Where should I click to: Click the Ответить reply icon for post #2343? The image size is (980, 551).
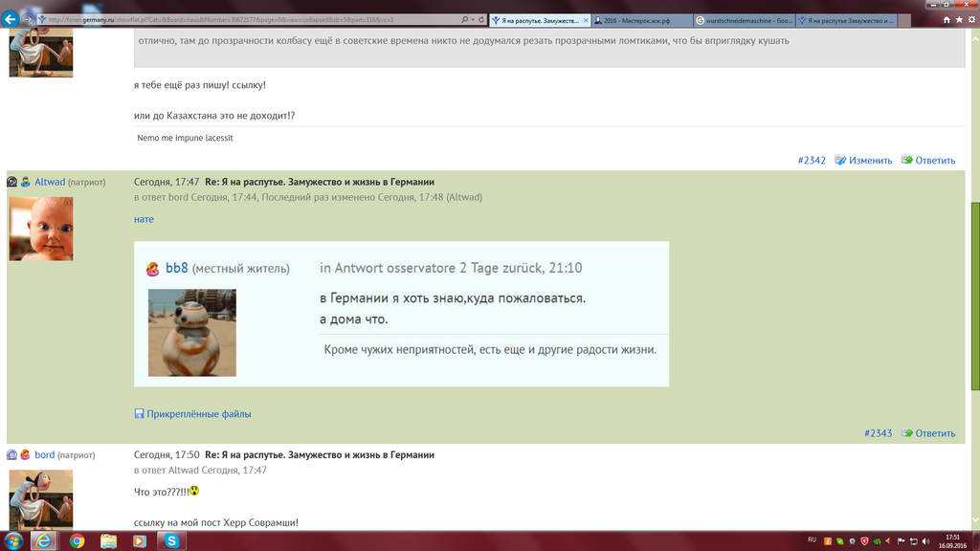[x=906, y=433]
